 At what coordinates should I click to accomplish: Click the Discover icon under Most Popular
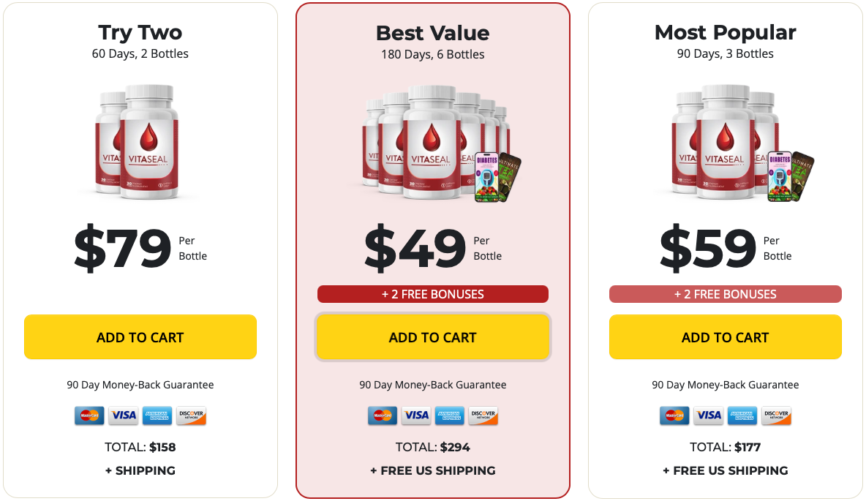pos(775,415)
